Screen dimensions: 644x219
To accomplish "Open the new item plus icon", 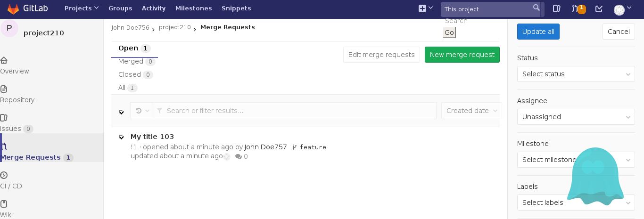I will click(x=422, y=8).
